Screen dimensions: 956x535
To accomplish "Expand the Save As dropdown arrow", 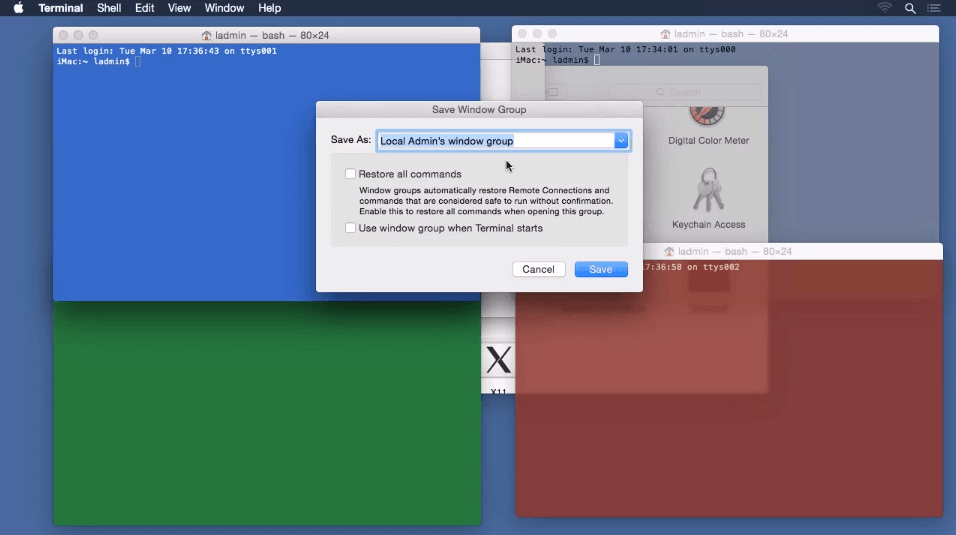I will click(621, 141).
